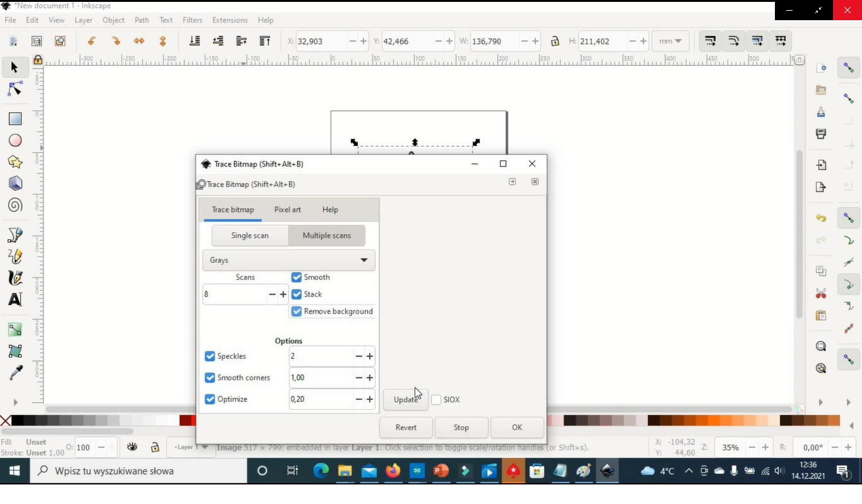The image size is (862, 504).
Task: Toggle layer visibility eye icon
Action: (x=132, y=447)
